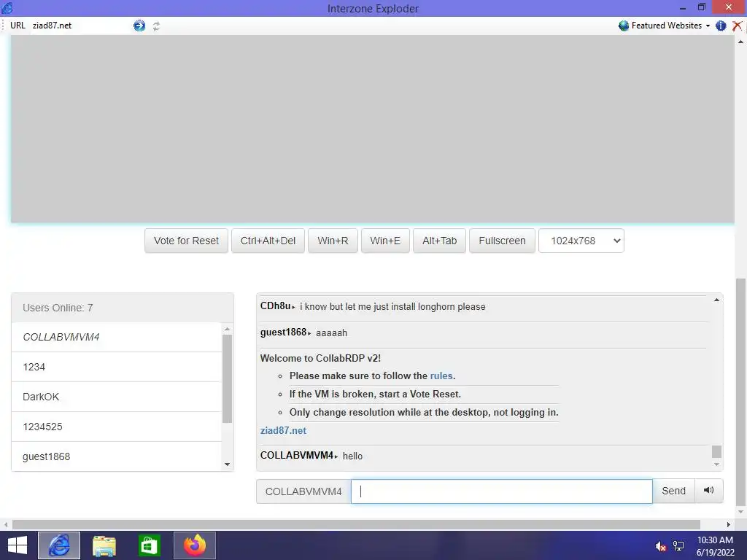Screen dimensions: 747x560
Task: Click the Alt+Tab button
Action: tap(439, 241)
